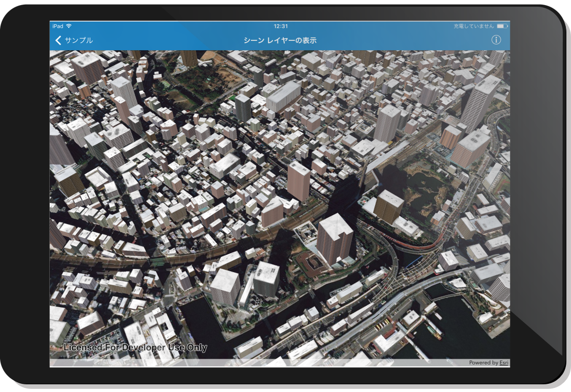The width and height of the screenshot is (571, 392).
Task: Tap the Wi-Fi status icon
Action: coord(69,26)
